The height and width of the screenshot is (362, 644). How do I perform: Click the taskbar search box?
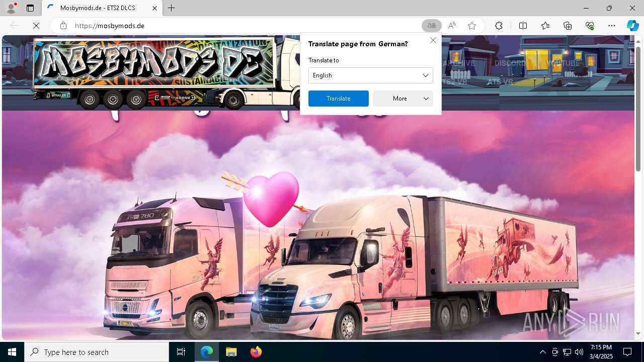tap(97, 352)
